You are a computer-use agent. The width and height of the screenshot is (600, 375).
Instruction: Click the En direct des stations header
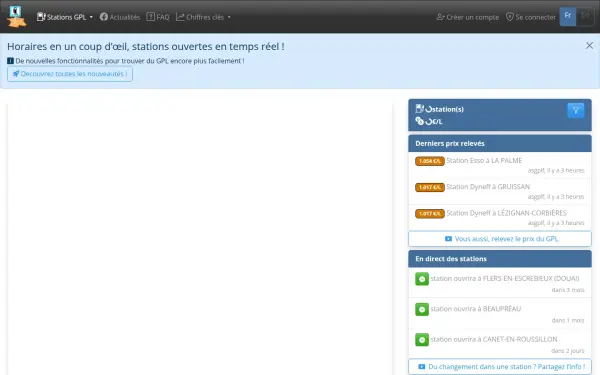tap(500, 259)
